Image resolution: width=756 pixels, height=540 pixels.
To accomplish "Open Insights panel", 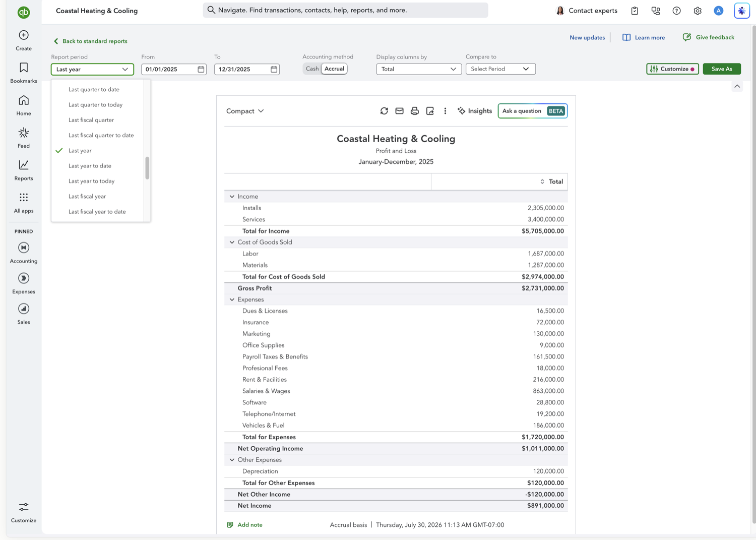I will pyautogui.click(x=474, y=111).
